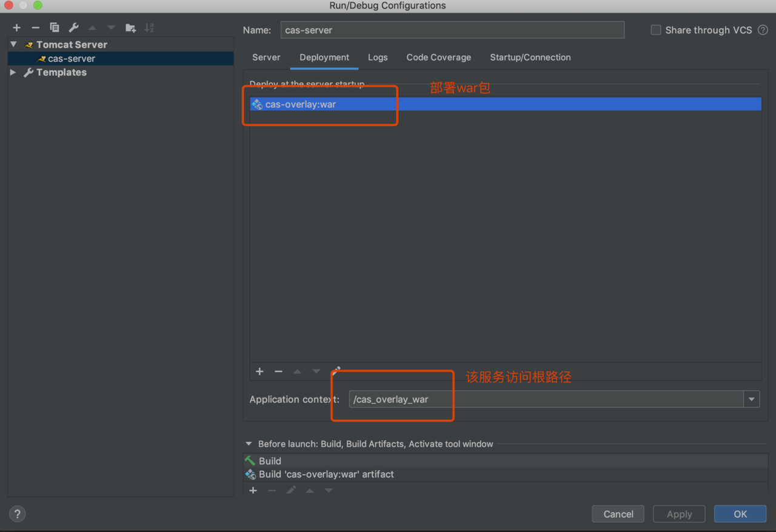Open the edit defaults wrench icon
The image size is (776, 532).
[x=73, y=27]
